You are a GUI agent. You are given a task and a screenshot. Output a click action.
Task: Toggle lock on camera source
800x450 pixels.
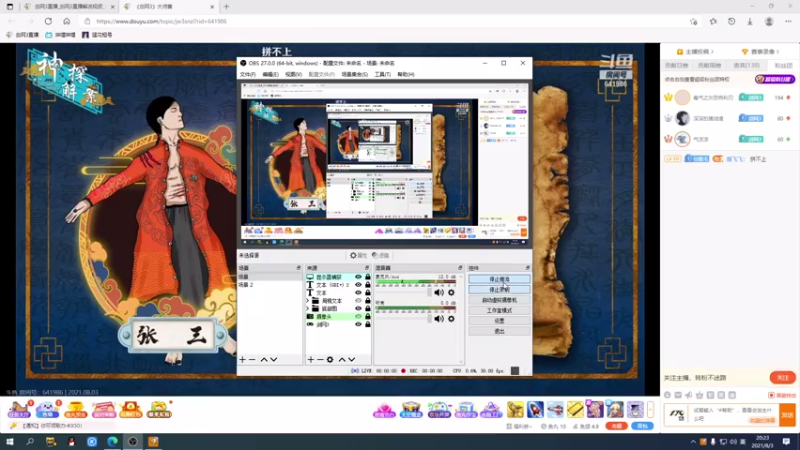point(367,316)
